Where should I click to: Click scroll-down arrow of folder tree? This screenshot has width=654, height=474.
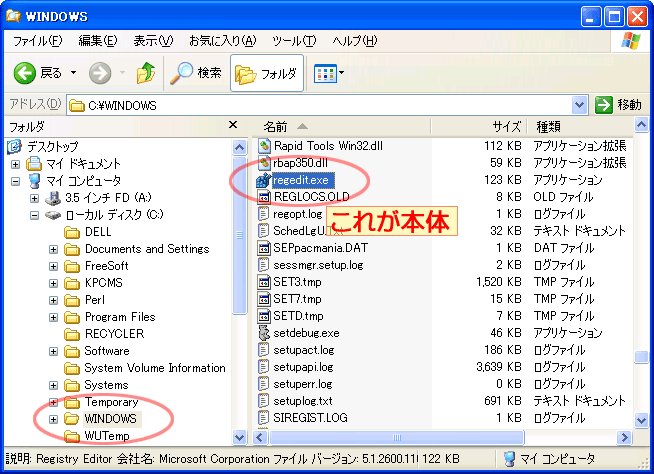(x=239, y=437)
